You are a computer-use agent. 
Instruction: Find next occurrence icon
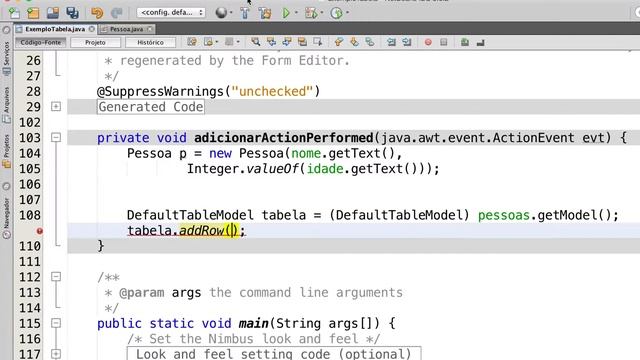pos(287,42)
